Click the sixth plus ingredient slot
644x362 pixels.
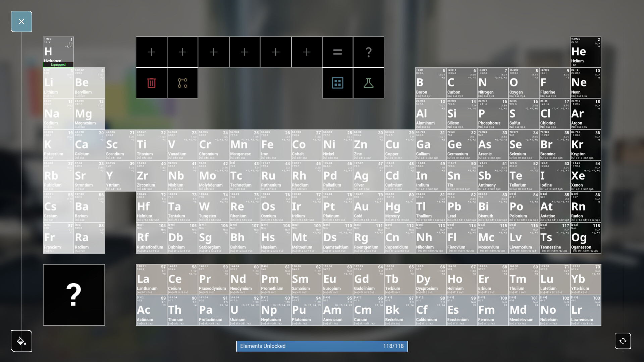[x=307, y=52]
